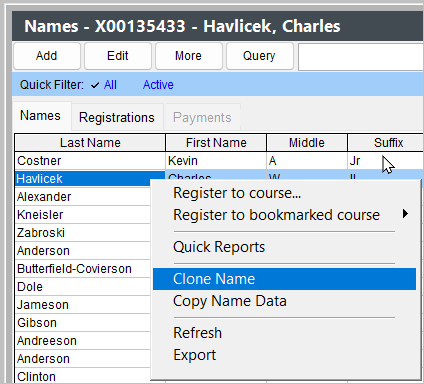Apply the Active quick filter
The image size is (424, 384).
coord(158,85)
